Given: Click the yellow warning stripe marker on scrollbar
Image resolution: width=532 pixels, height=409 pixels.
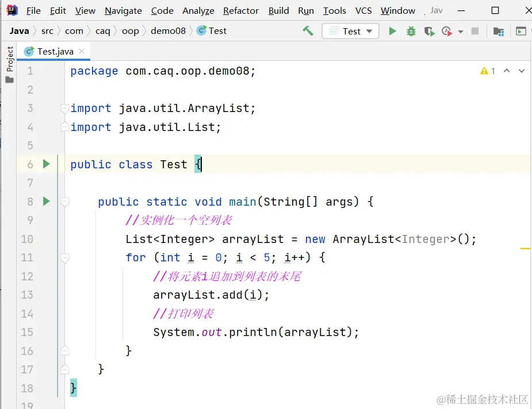Looking at the screenshot, I should click(x=525, y=249).
